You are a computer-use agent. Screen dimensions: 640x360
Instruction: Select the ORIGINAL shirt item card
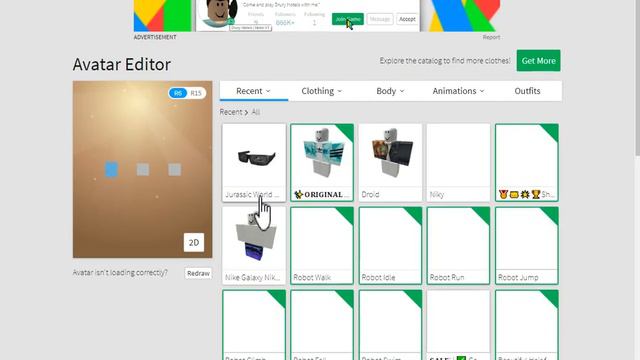click(x=322, y=162)
